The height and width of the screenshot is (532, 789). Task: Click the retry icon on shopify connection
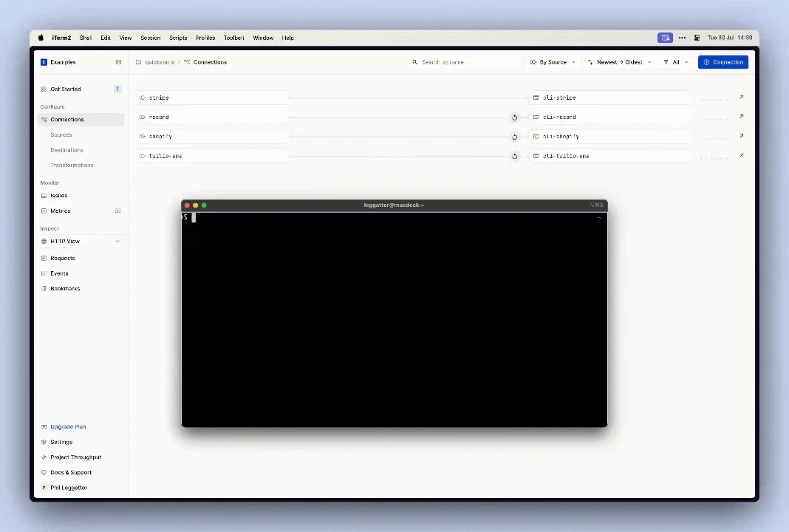(514, 137)
